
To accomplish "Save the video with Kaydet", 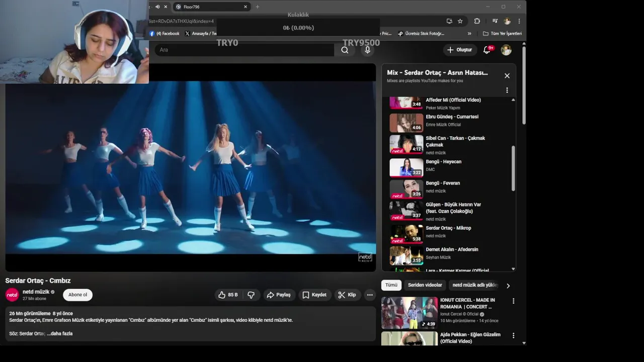I will pyautogui.click(x=314, y=295).
